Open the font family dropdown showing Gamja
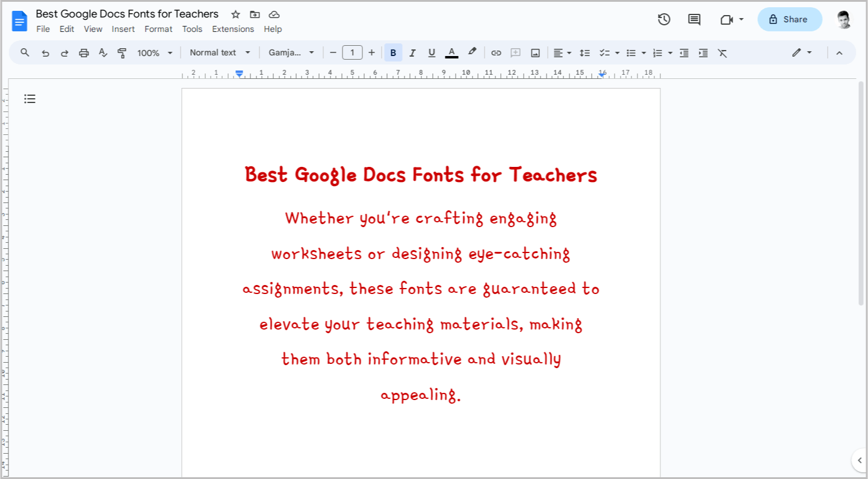The width and height of the screenshot is (868, 479). pyautogui.click(x=291, y=52)
